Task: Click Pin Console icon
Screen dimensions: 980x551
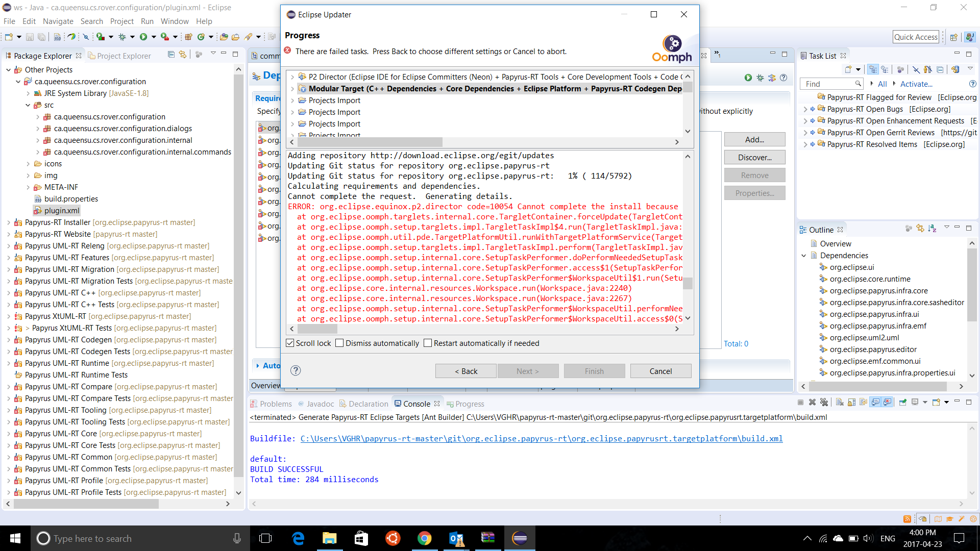Action: [902, 403]
